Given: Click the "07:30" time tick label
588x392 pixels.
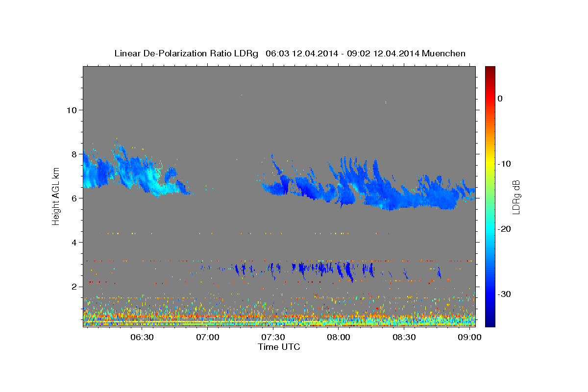Looking at the screenshot, I should [x=273, y=337].
